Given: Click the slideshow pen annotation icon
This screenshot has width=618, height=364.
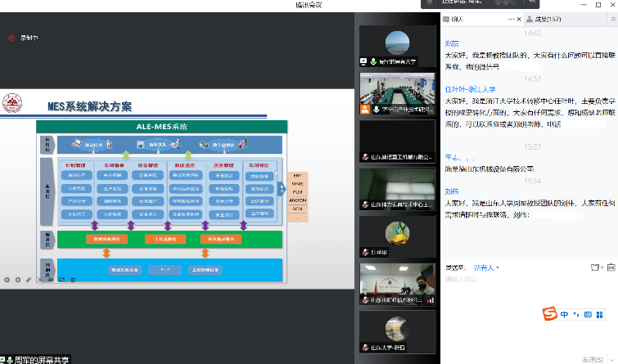Looking at the screenshot, I should tap(27, 280).
